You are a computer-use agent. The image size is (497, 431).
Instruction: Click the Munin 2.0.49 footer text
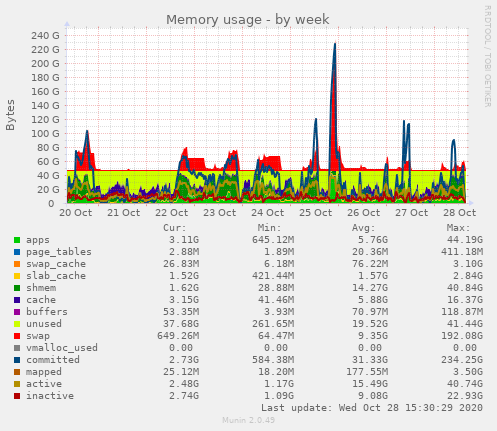coord(249,420)
